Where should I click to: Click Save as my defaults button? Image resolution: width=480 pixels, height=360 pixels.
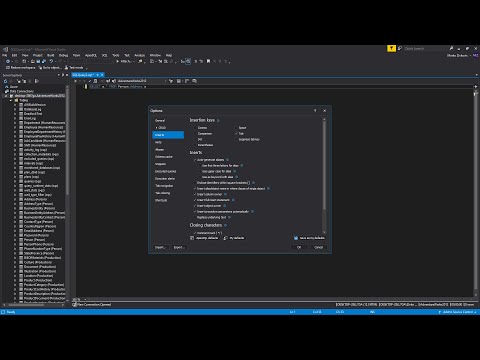coord(309,238)
